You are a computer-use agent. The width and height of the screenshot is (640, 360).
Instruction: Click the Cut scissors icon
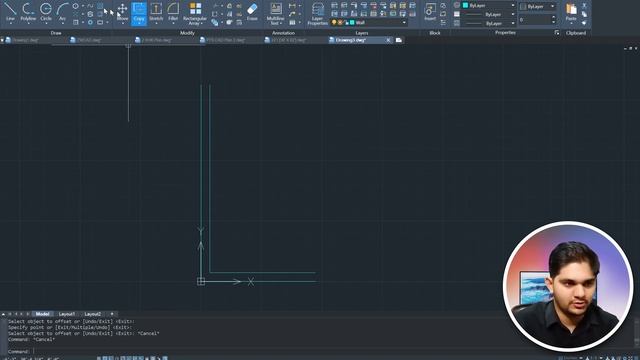pos(584,5)
